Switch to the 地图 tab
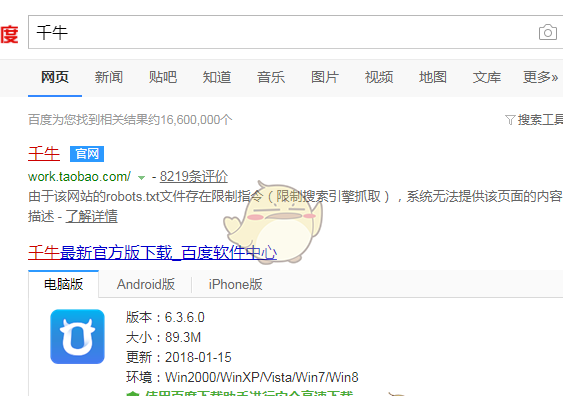 pos(433,77)
